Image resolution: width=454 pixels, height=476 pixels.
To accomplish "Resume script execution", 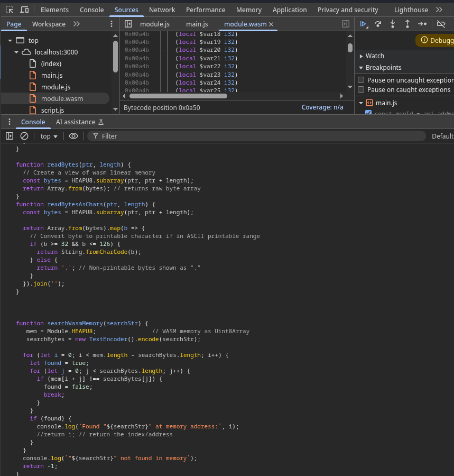I will [364, 24].
